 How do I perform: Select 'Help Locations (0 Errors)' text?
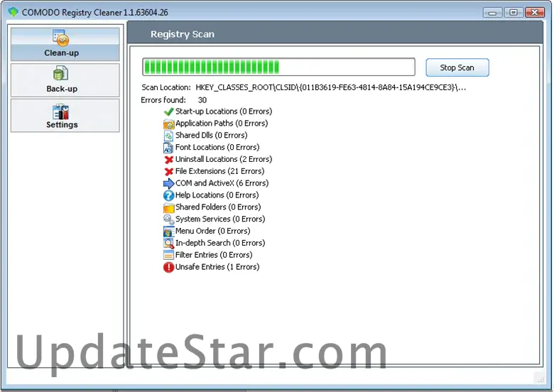(x=217, y=195)
